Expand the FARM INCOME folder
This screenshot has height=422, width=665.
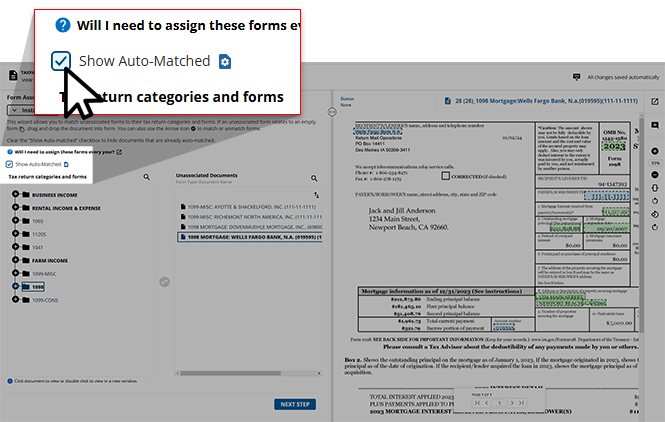coord(15,260)
